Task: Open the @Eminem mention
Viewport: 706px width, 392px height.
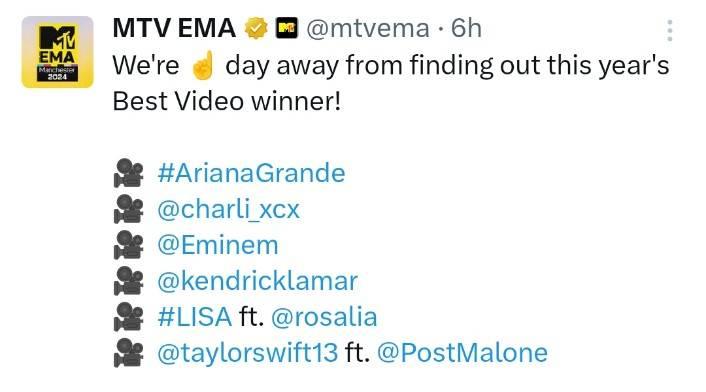Action: [218, 245]
